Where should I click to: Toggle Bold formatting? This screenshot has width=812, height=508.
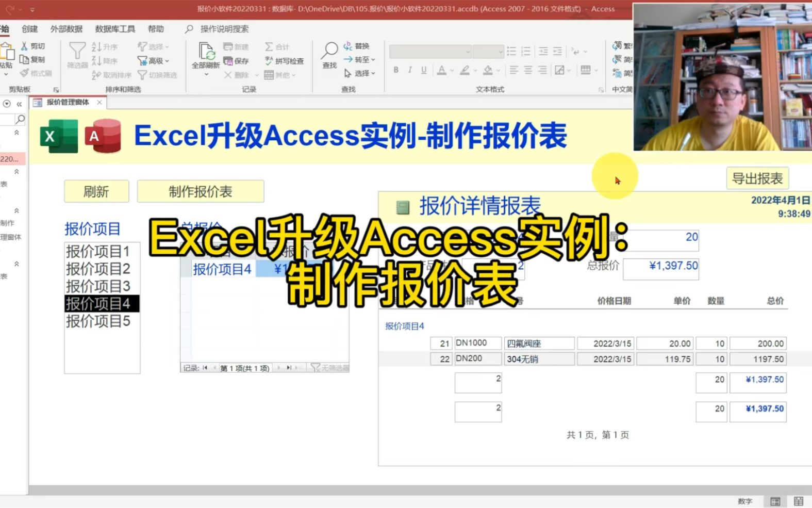(x=396, y=70)
